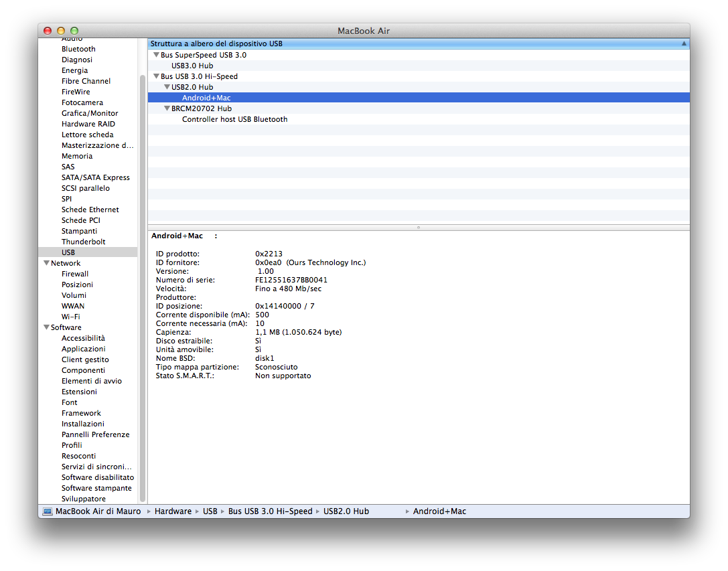
Task: Open Bluetooth in the sidebar
Action: pyautogui.click(x=78, y=49)
